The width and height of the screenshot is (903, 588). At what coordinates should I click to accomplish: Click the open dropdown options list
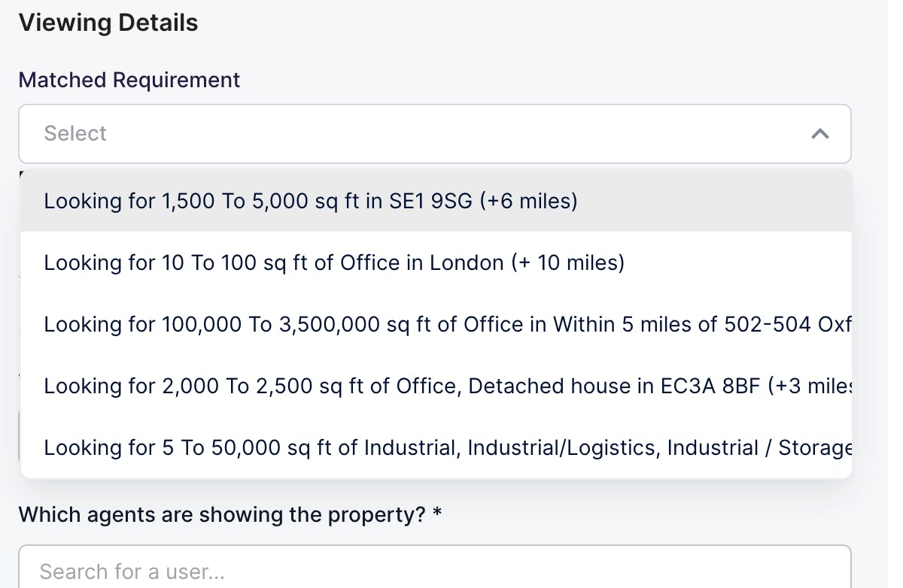pyautogui.click(x=435, y=324)
